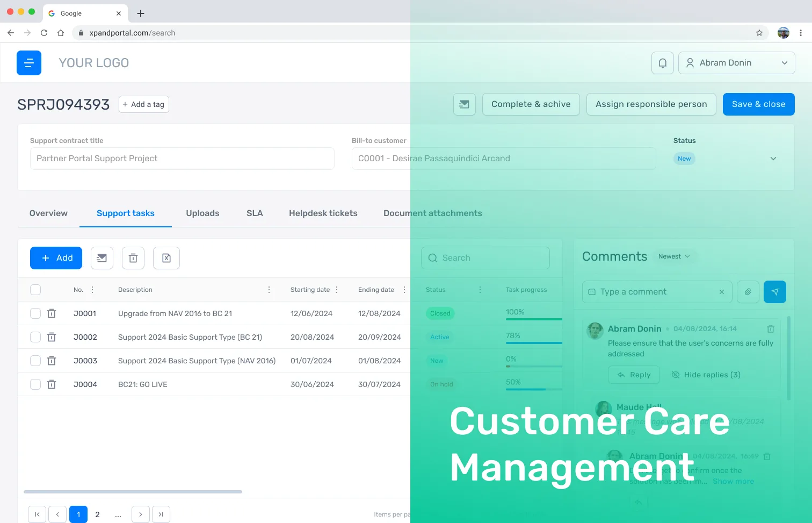Image resolution: width=812 pixels, height=523 pixels.
Task: Open the Status column options menu
Action: [480, 290]
